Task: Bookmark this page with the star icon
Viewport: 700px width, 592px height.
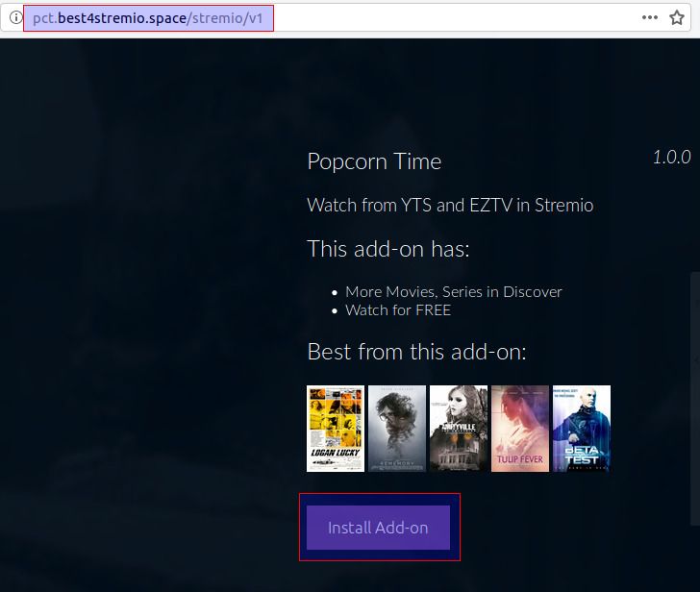Action: (677, 17)
